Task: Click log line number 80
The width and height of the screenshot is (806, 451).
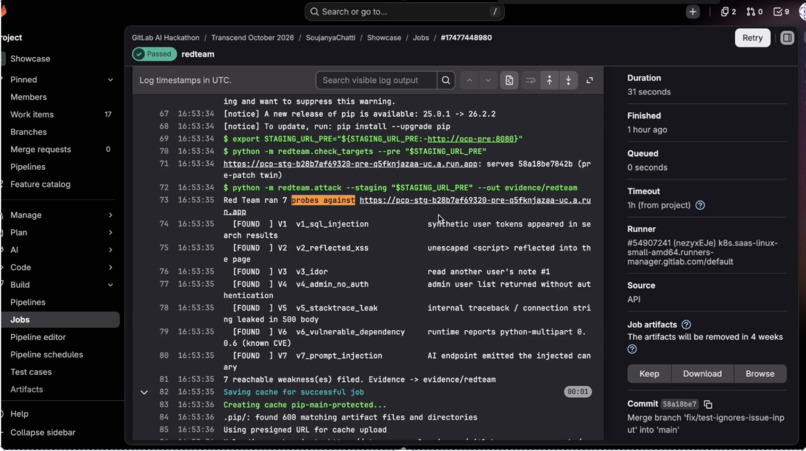Action: [x=163, y=356]
